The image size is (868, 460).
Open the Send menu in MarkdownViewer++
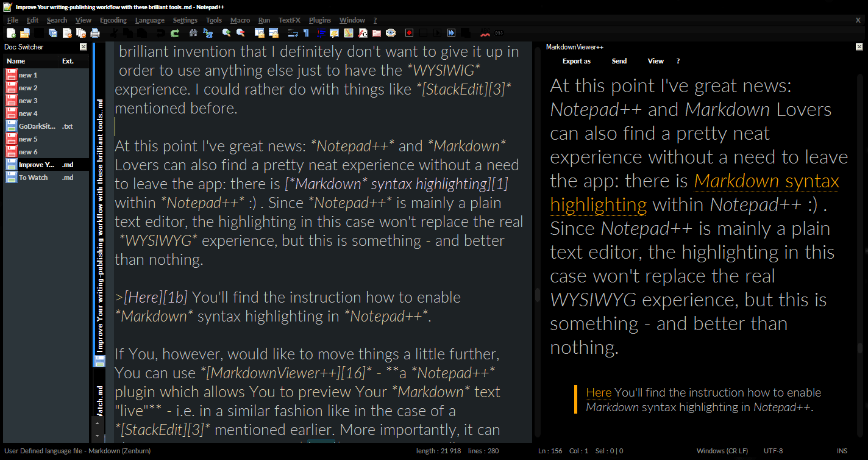[x=619, y=60]
